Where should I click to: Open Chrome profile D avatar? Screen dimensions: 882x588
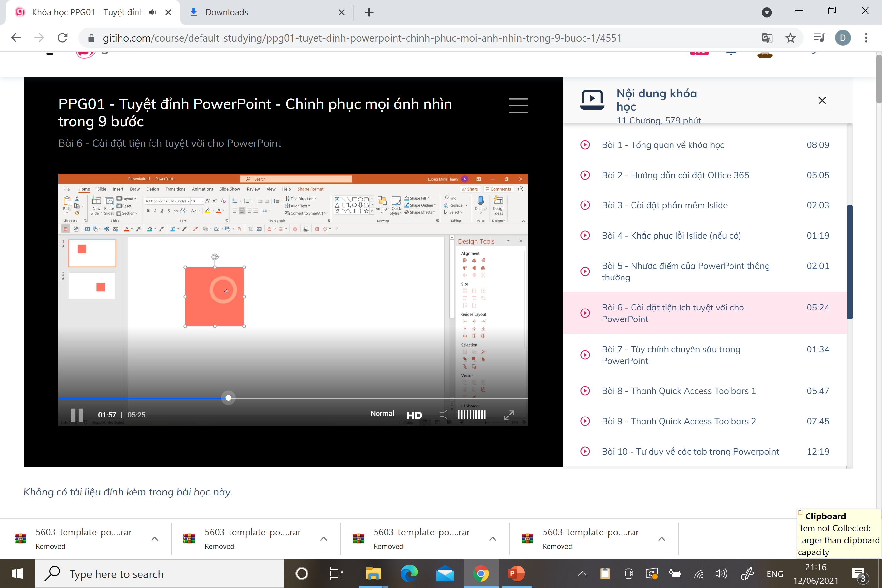click(843, 38)
